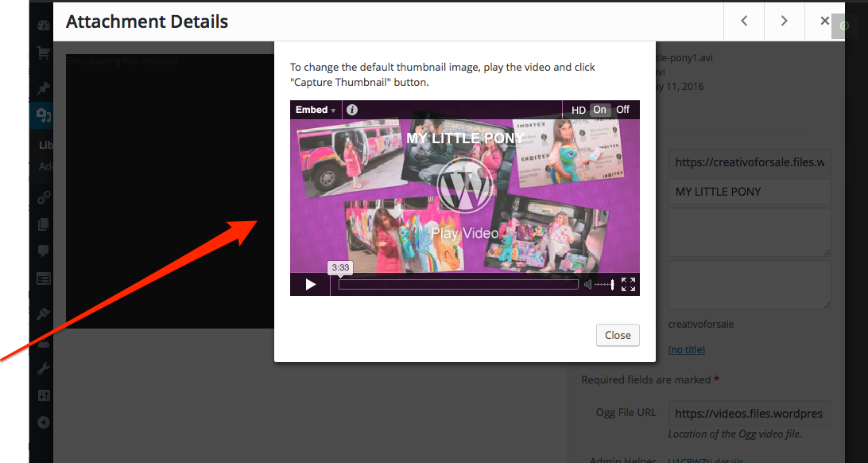Open the Store cart icon in the sidebar
The width and height of the screenshot is (868, 463).
pos(44,53)
